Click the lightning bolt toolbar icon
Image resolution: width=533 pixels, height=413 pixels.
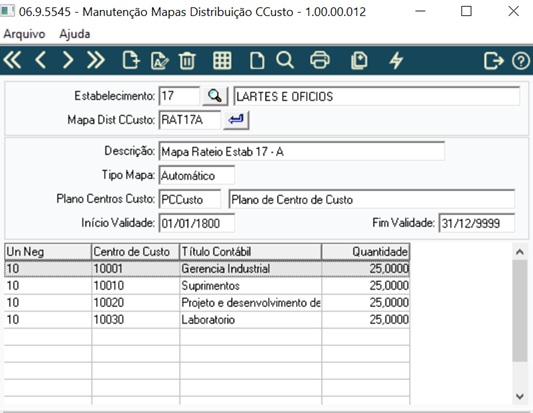tap(396, 61)
